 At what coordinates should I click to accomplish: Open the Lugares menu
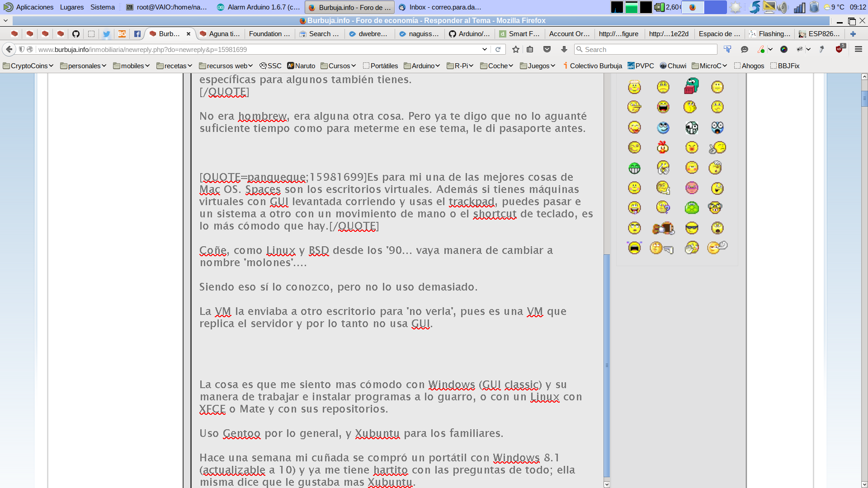pyautogui.click(x=72, y=7)
